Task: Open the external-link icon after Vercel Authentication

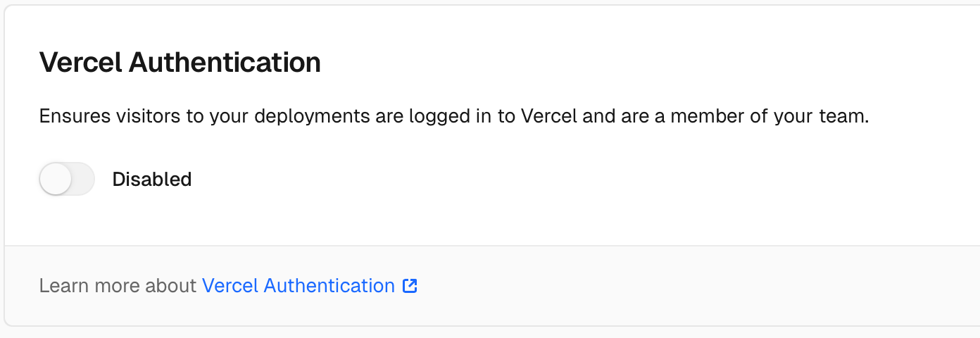Action: [x=410, y=286]
